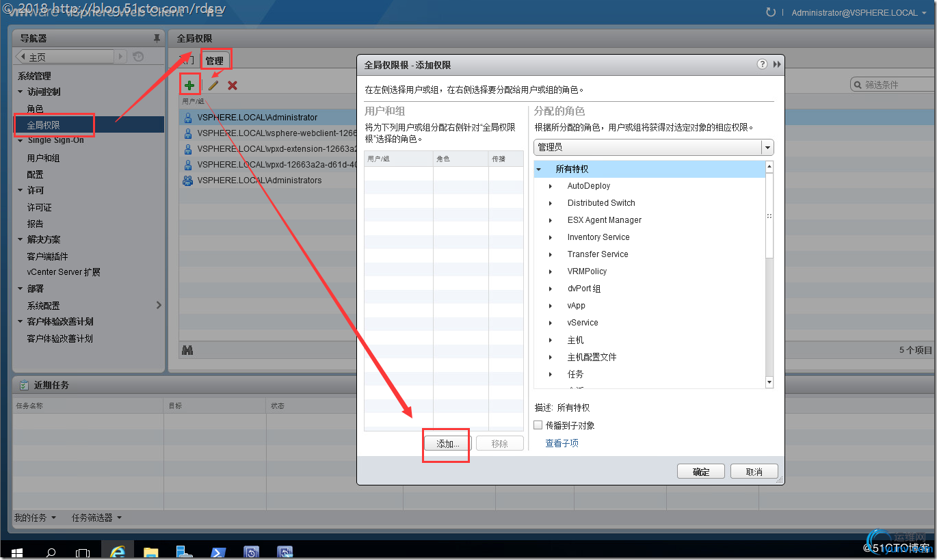Select 客户端插件 in the navigator
937x560 pixels.
47,256
